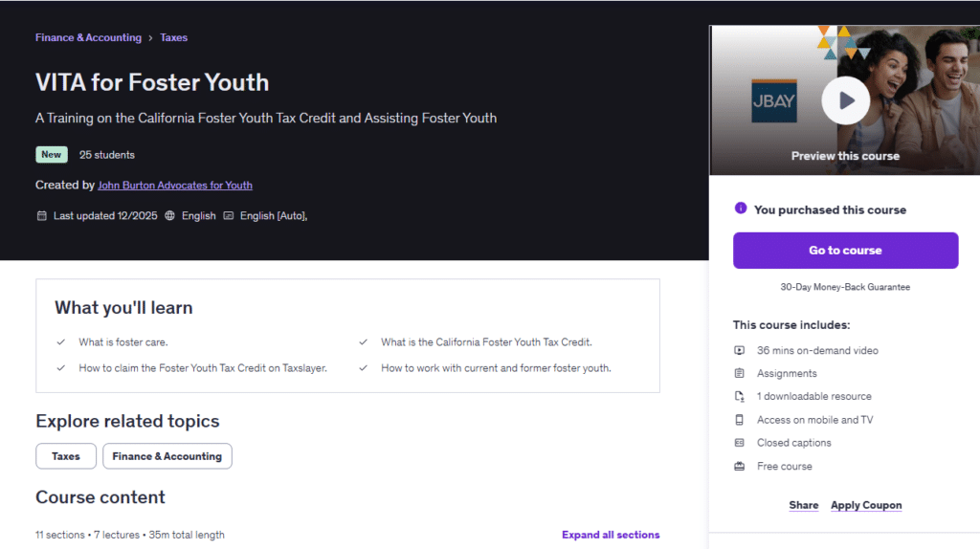Click the purple info icon beside purchase notice
This screenshot has width=980, height=549.
(x=740, y=209)
